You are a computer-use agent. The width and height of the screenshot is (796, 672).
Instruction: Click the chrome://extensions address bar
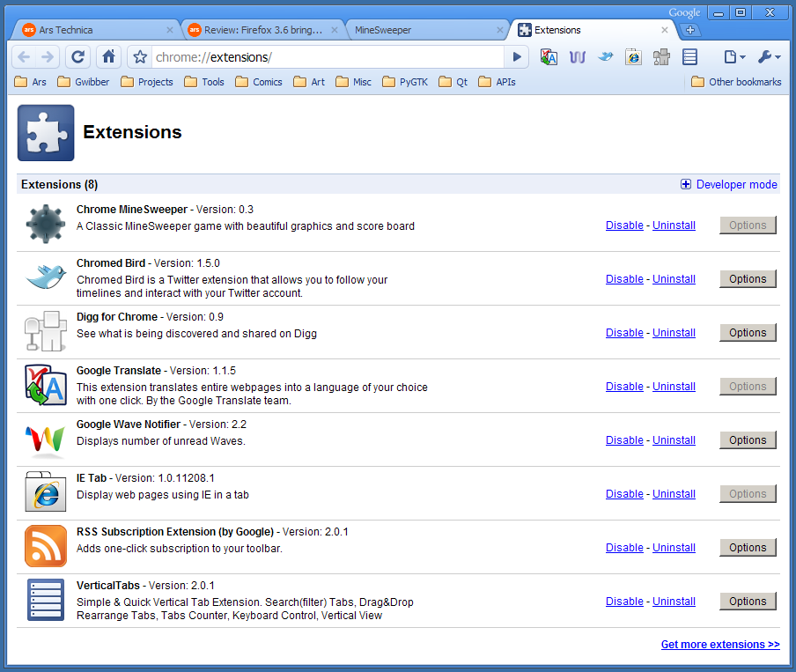(326, 57)
